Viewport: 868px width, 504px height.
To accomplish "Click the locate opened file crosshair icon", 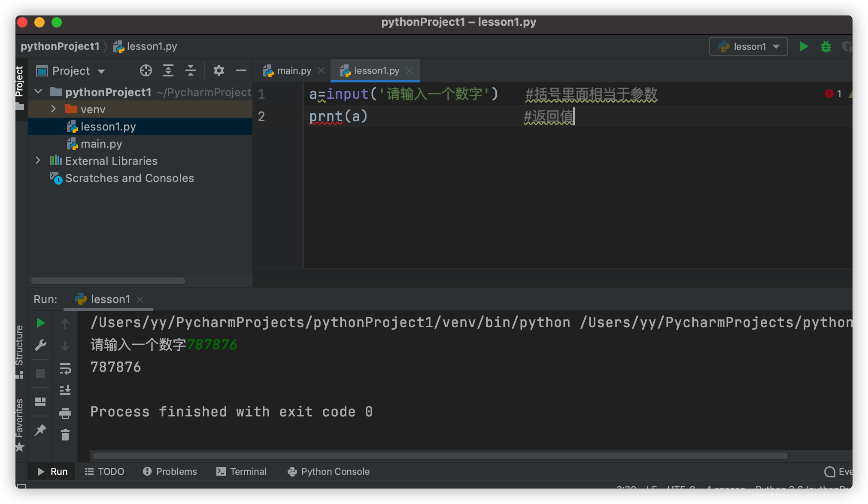I will (146, 70).
